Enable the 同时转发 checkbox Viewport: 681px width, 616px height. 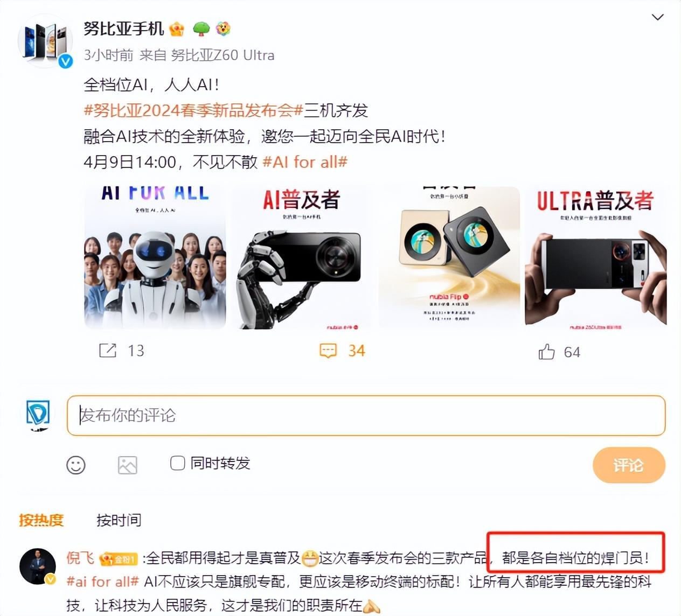[x=177, y=463]
